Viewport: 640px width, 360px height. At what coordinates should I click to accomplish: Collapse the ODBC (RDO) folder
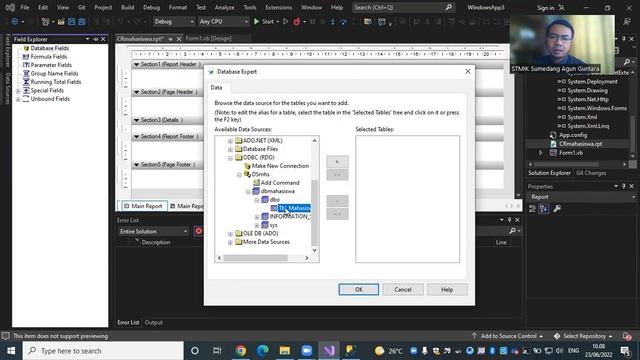pos(230,158)
